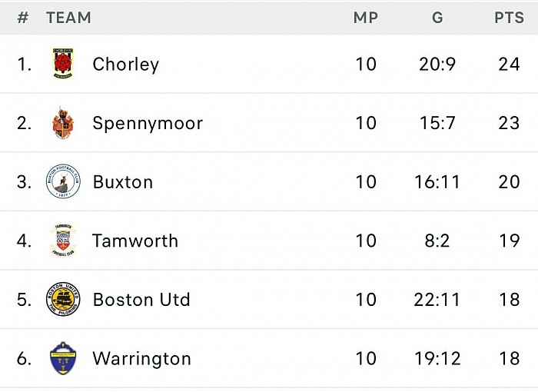538x392 pixels.
Task: Sort table by the G column header
Action: 437,18
